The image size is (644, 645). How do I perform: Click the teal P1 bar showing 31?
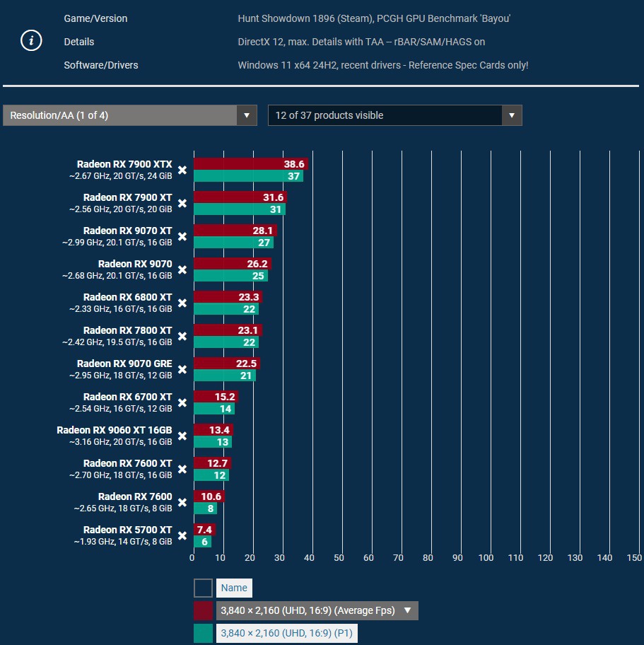(240, 209)
